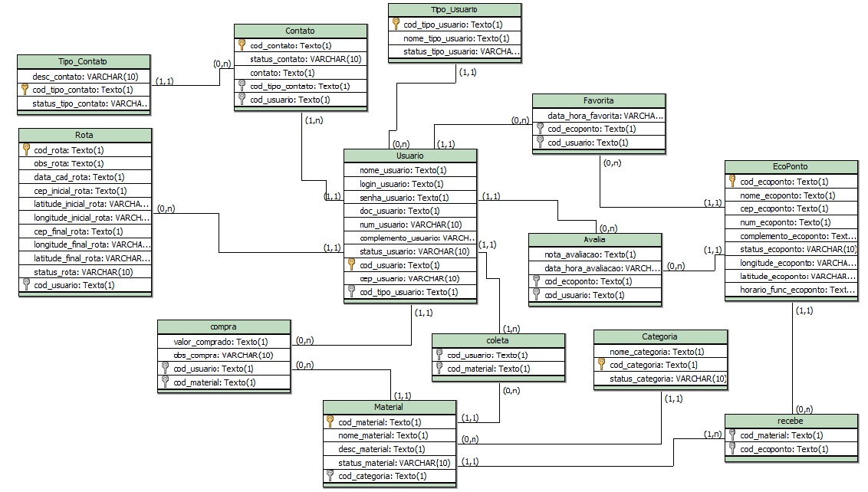Viewport: 868px width, 492px height.
Task: Select the nome_ecoponto: Texto(1) row
Action: pos(791,195)
